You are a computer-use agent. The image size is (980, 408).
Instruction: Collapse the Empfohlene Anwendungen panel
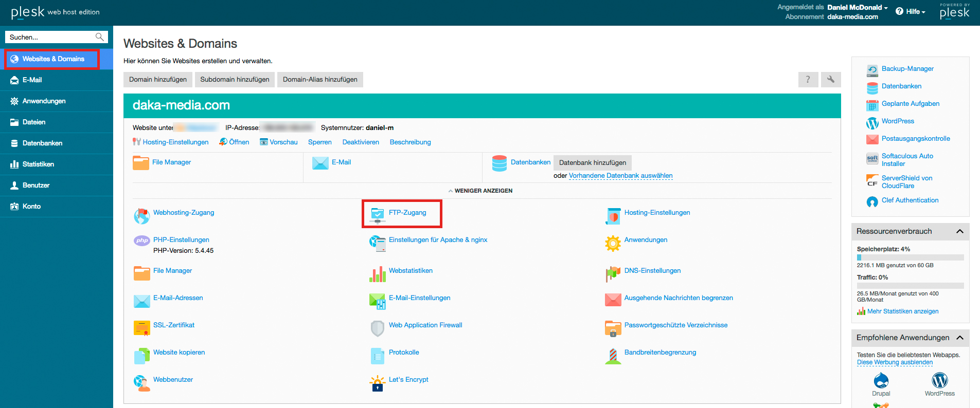(x=959, y=338)
